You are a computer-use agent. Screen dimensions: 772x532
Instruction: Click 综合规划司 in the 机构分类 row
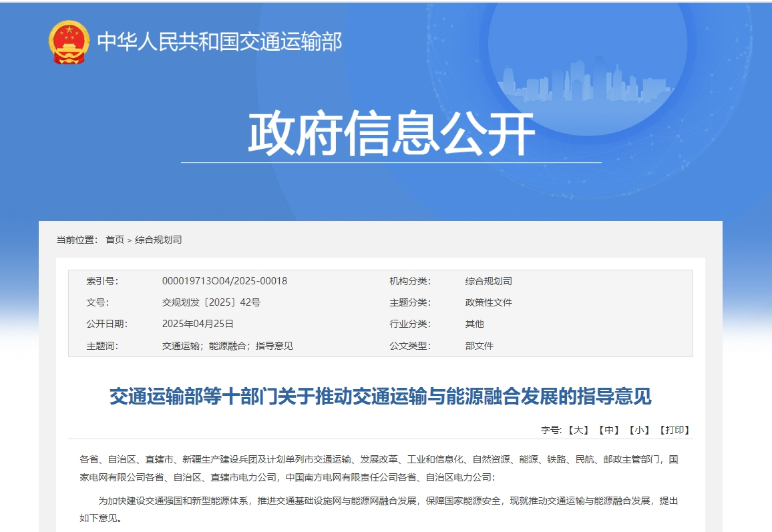[x=488, y=281]
